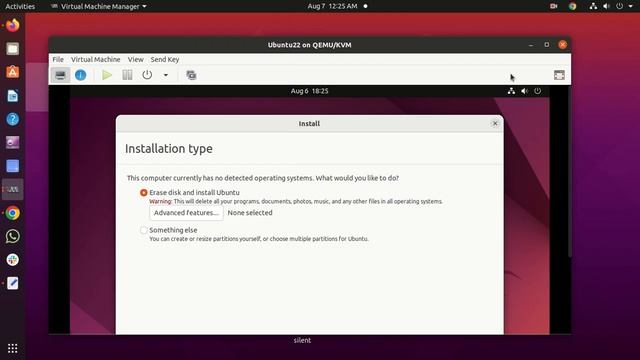
Task: Open Help from the dock
Action: point(13,119)
